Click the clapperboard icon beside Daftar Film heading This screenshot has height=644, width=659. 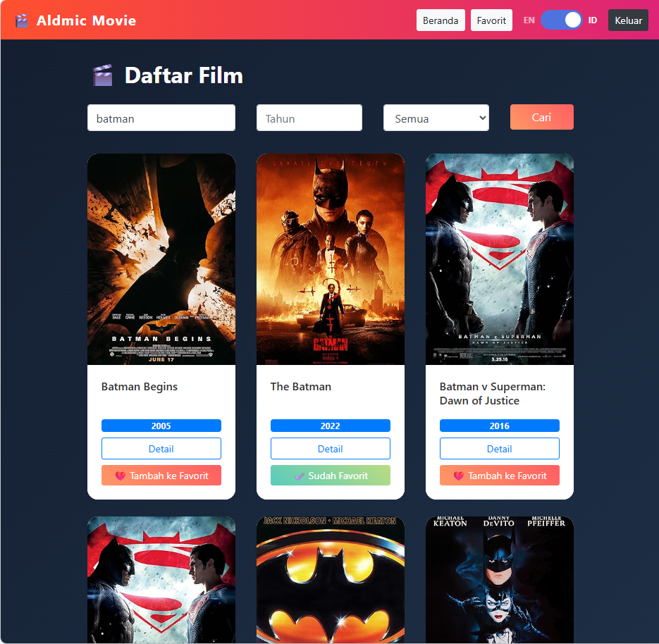103,75
